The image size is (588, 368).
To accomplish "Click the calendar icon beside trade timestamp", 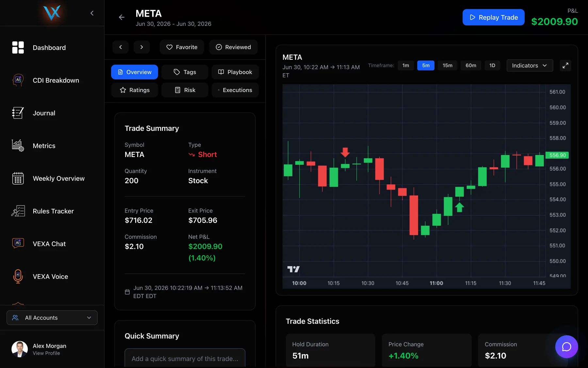I will point(127,292).
